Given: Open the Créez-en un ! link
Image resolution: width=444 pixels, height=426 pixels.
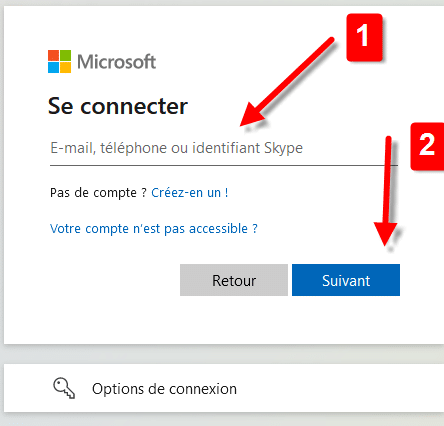Looking at the screenshot, I should [x=190, y=193].
